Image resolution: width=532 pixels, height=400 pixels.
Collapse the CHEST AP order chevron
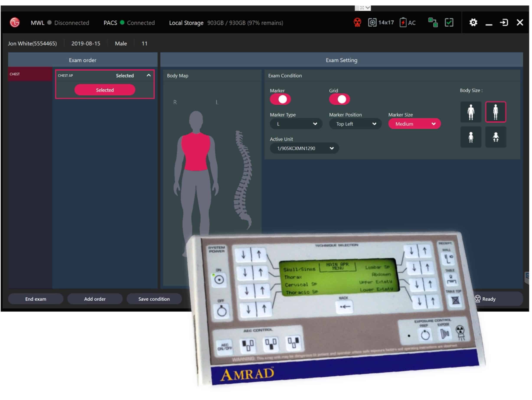pos(149,75)
